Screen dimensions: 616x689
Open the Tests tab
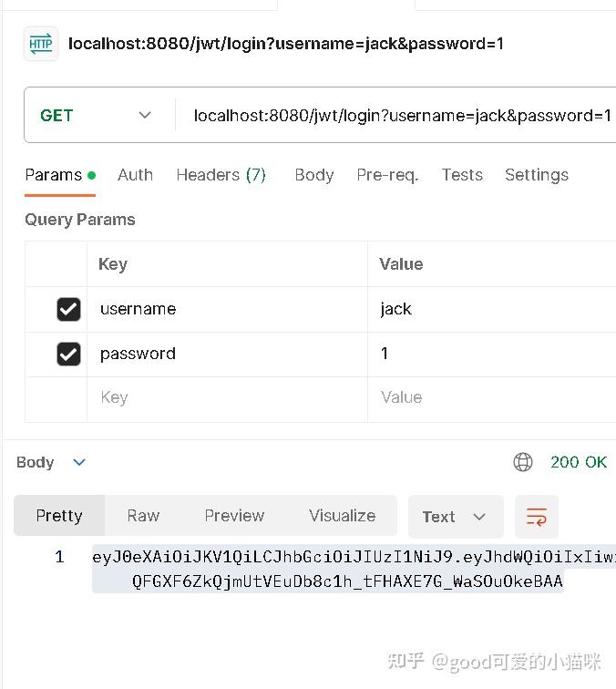(462, 175)
